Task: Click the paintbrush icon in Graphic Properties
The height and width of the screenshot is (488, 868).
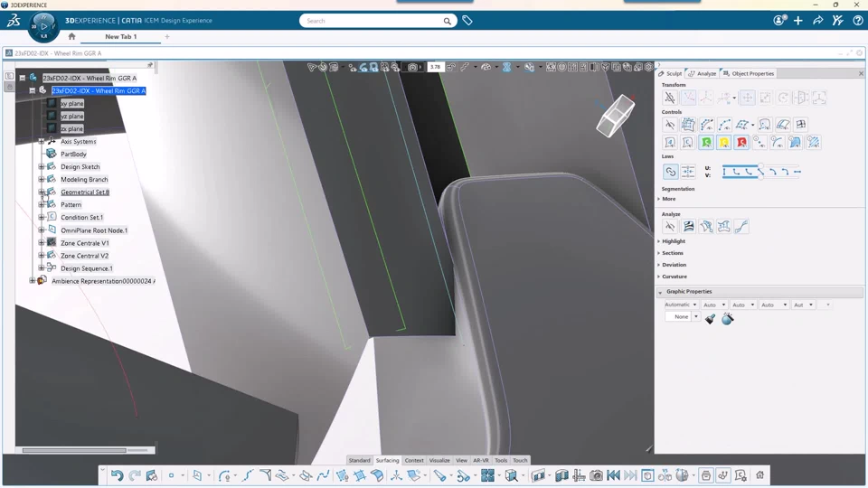Action: point(711,318)
